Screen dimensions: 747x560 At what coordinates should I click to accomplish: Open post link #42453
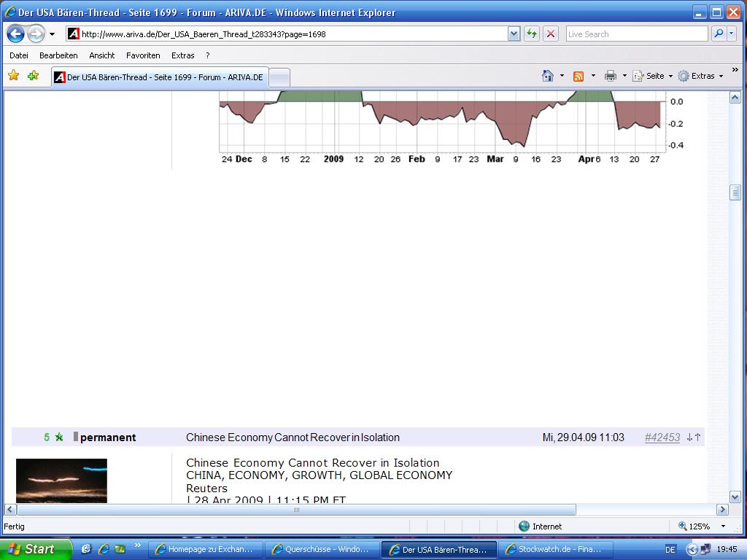click(x=662, y=437)
